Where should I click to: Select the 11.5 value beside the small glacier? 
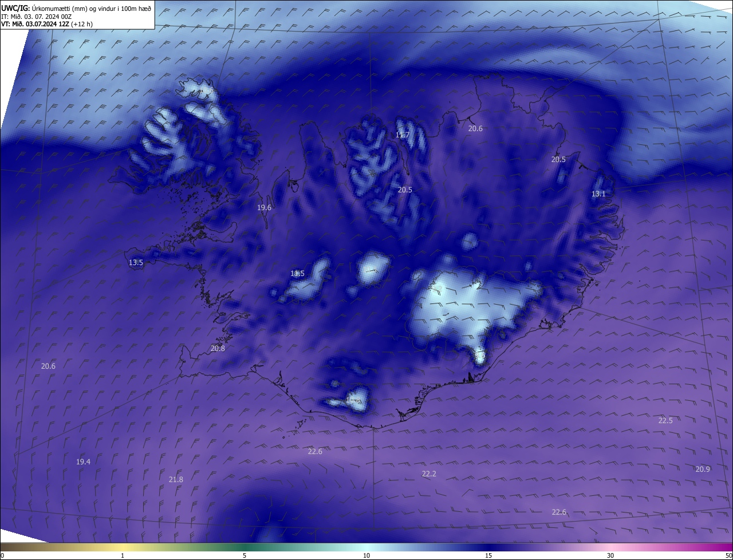click(298, 274)
